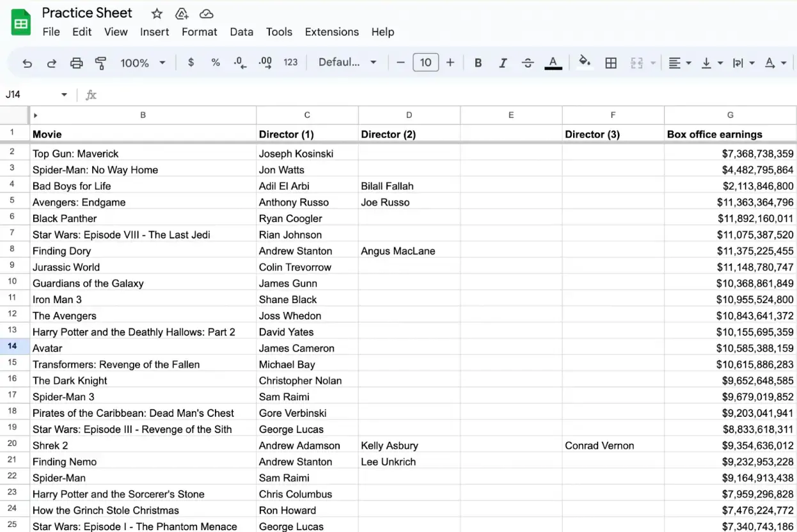The width and height of the screenshot is (797, 532).
Task: Select the cell Conrad Vernon
Action: tap(613, 446)
